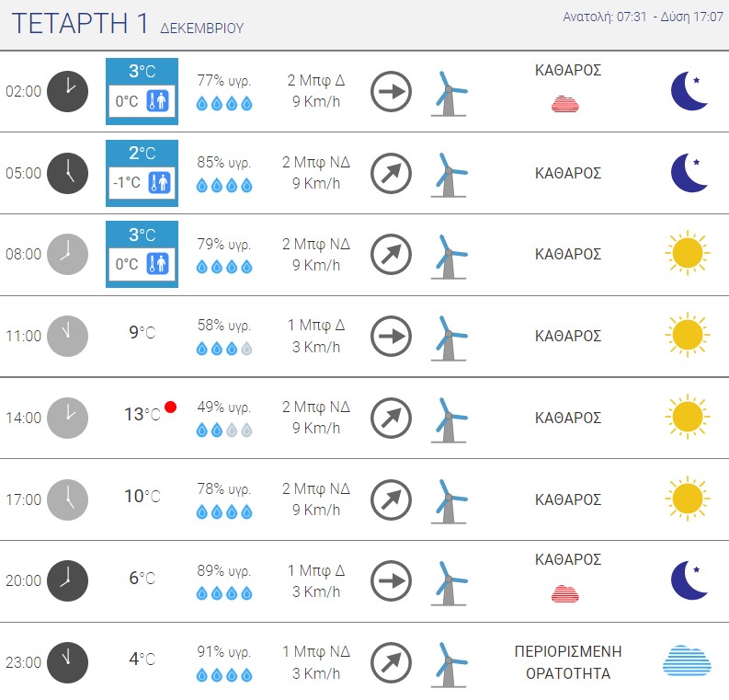The width and height of the screenshot is (729, 700).
Task: Click the windmill icon at 08:00
Action: point(449,255)
